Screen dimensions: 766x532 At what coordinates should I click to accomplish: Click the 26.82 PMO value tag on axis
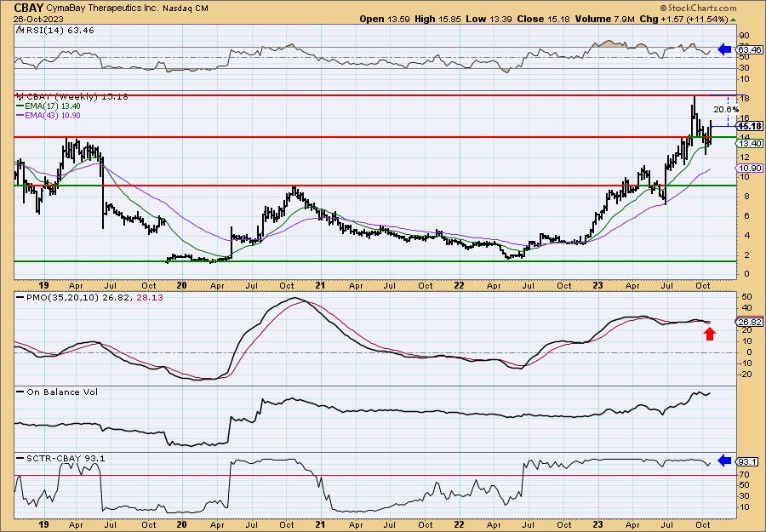pos(750,322)
